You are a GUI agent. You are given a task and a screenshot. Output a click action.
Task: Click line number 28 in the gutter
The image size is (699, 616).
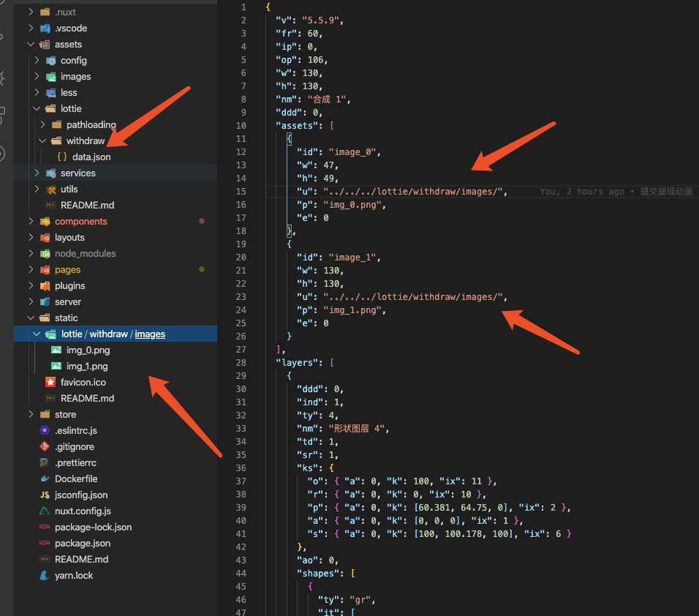(241, 363)
